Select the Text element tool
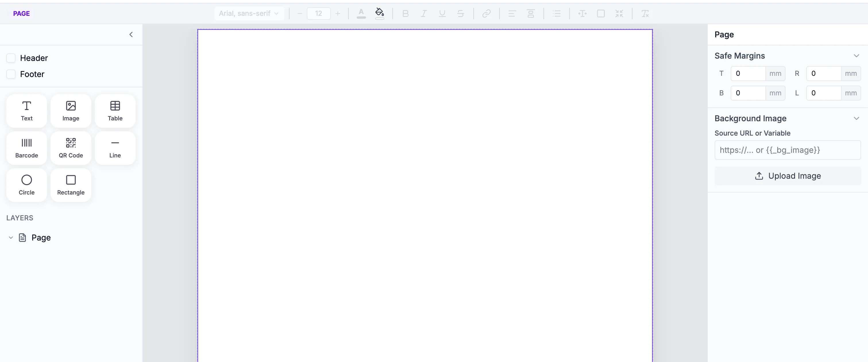 coord(27,111)
